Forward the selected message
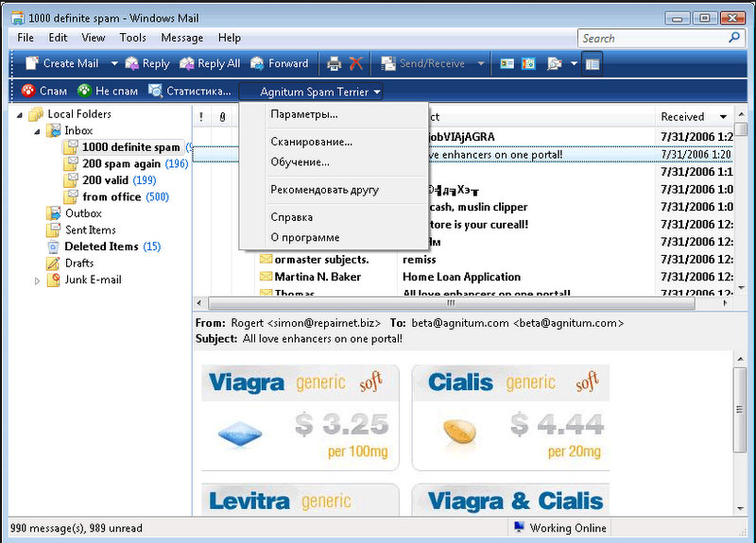The image size is (756, 543). click(280, 63)
